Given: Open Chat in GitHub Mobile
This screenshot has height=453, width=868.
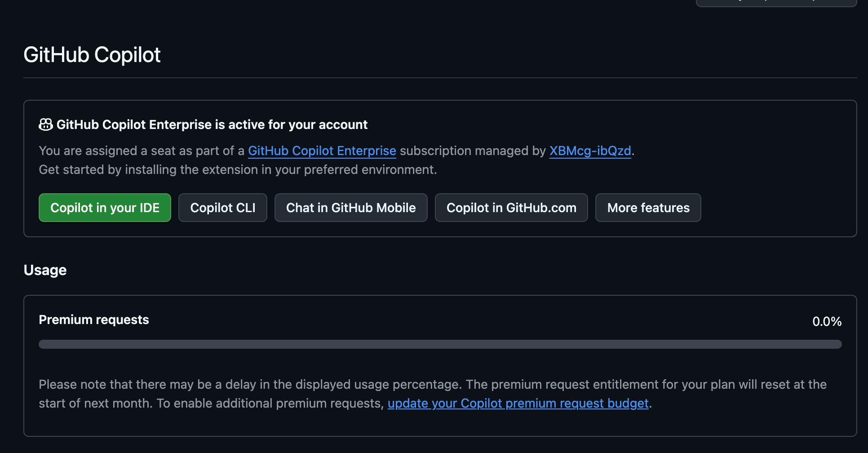Looking at the screenshot, I should coord(350,208).
